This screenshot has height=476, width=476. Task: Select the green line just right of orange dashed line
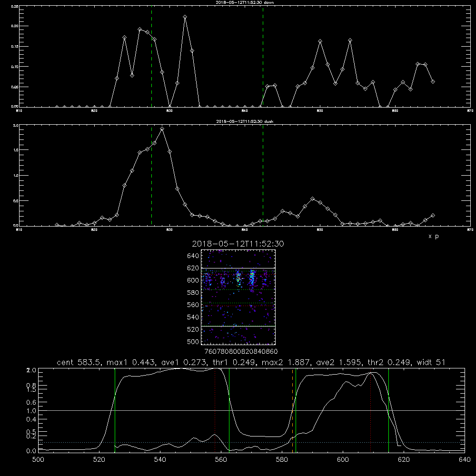[296, 410]
